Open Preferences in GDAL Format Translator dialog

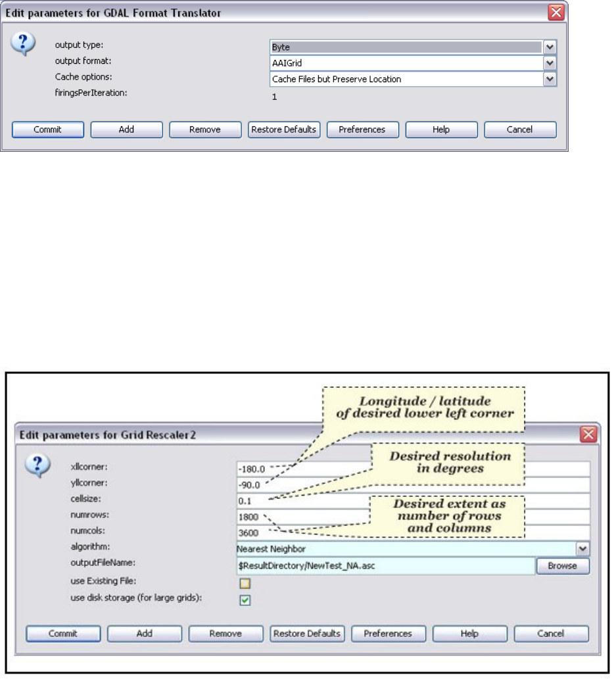click(x=362, y=130)
